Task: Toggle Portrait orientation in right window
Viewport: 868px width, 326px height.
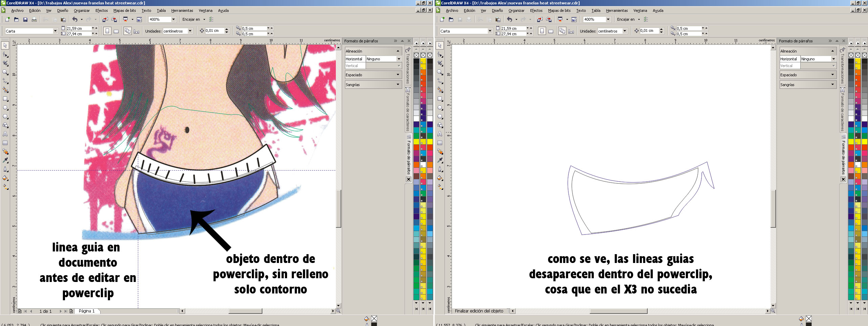Action: 542,31
